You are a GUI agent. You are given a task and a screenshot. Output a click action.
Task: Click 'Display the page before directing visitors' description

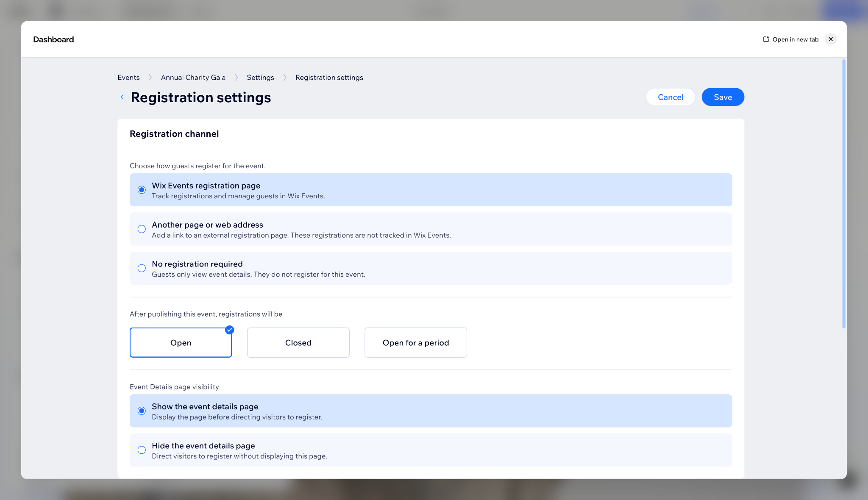coord(237,417)
